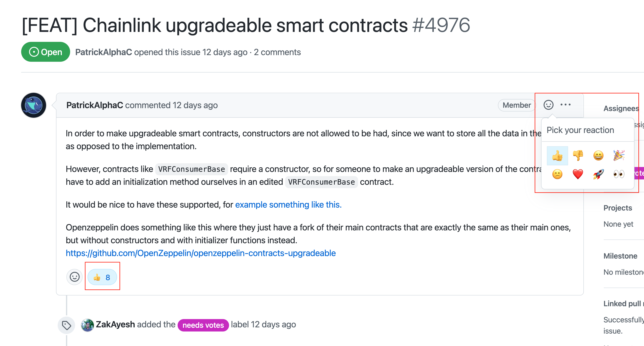The height and width of the screenshot is (346, 644).
Task: Click the green Open issue status badge
Action: [45, 52]
